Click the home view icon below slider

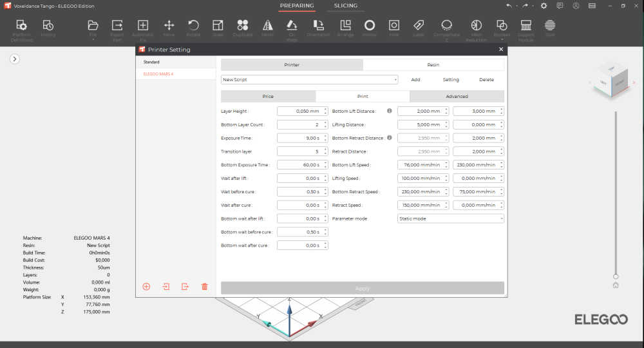coord(616,285)
